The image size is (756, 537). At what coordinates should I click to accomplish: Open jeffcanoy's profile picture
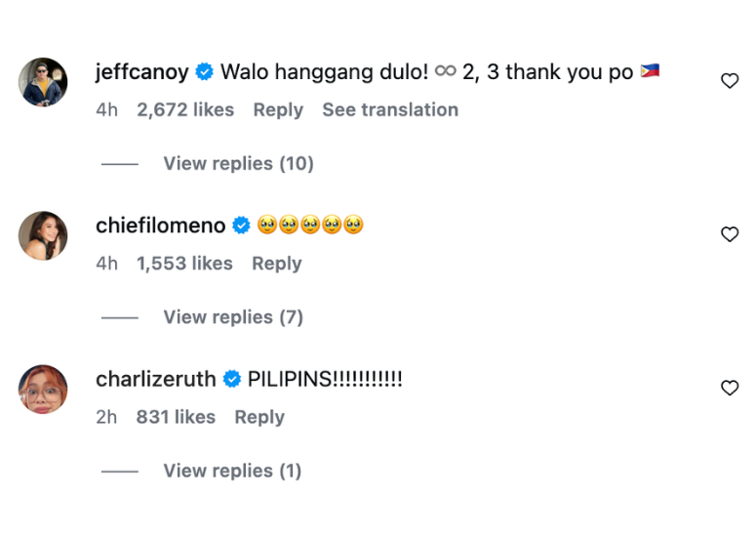pyautogui.click(x=43, y=82)
